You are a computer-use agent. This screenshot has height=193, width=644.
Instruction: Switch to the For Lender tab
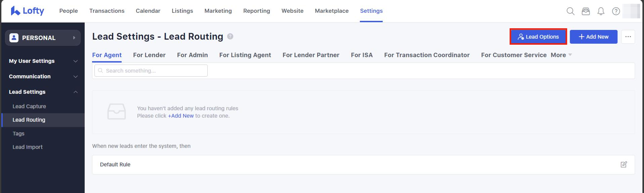(149, 55)
